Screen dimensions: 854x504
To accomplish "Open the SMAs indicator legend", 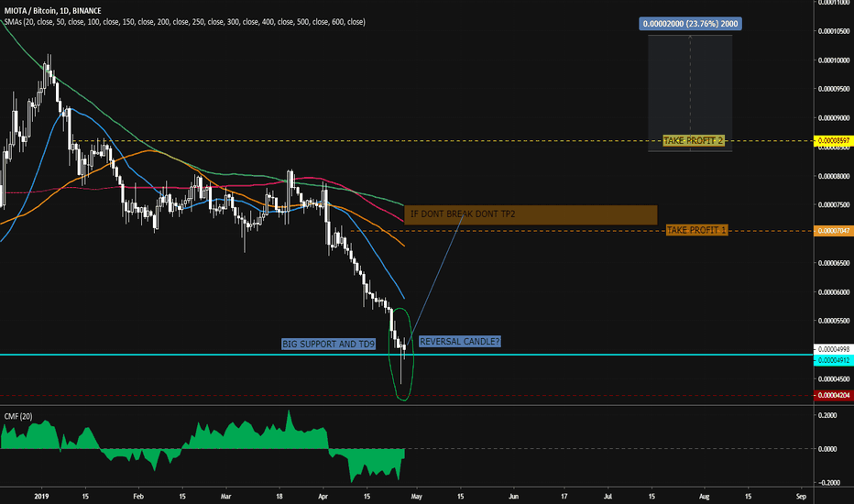I will click(184, 22).
